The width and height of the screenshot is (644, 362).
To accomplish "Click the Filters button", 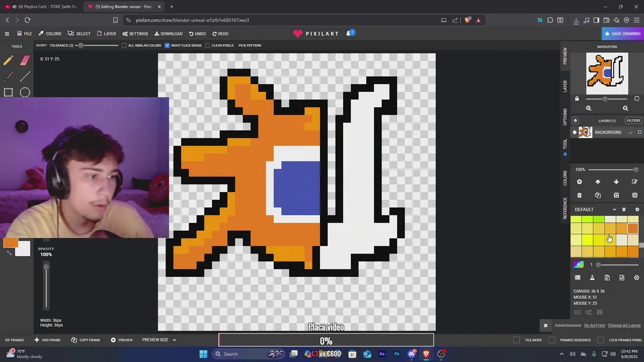I will (633, 121).
